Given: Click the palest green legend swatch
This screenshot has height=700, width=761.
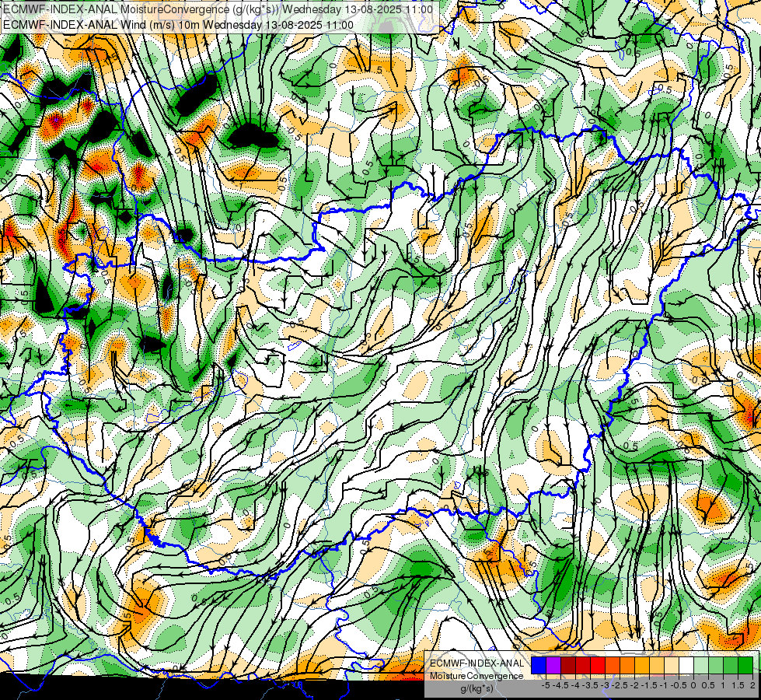Looking at the screenshot, I should (701, 665).
